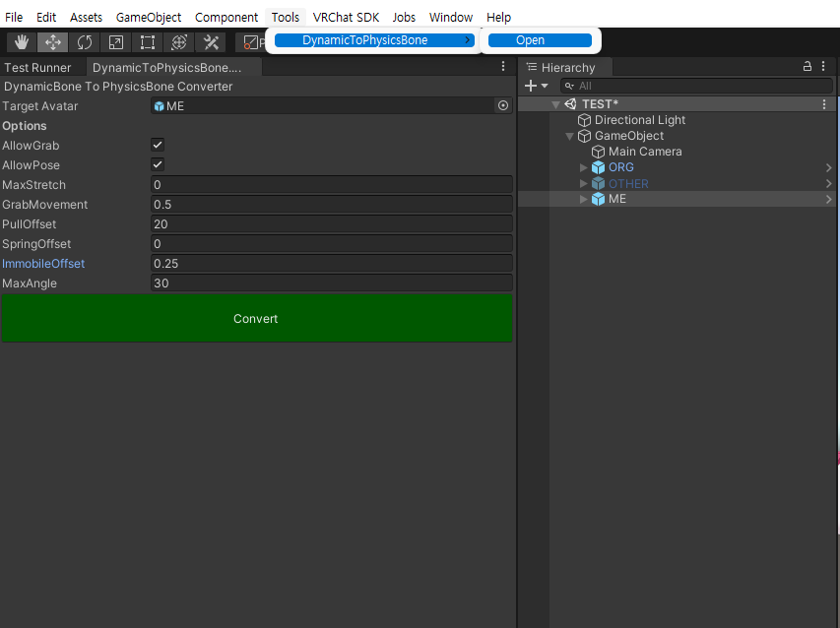Select the Move tool

tap(52, 41)
